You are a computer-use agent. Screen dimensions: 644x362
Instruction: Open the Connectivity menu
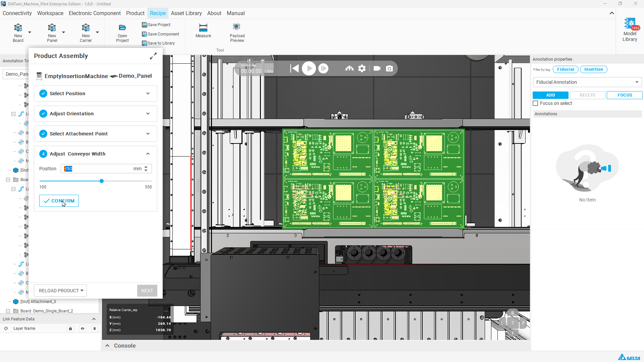(17, 13)
